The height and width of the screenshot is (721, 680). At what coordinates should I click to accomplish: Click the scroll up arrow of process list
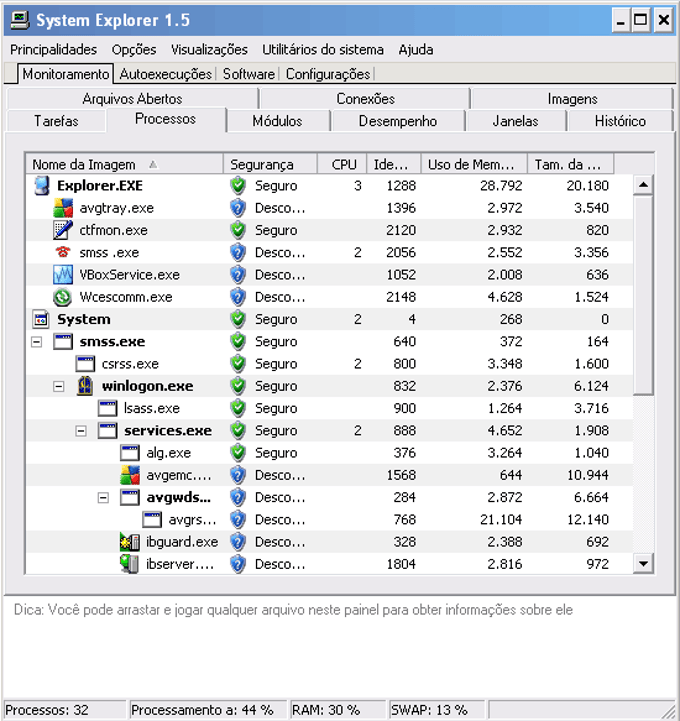pos(643,185)
